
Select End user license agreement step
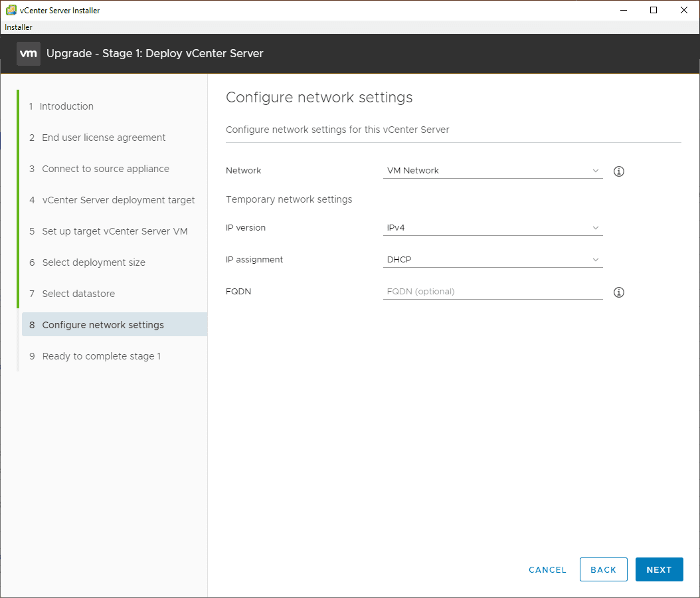pyautogui.click(x=104, y=138)
